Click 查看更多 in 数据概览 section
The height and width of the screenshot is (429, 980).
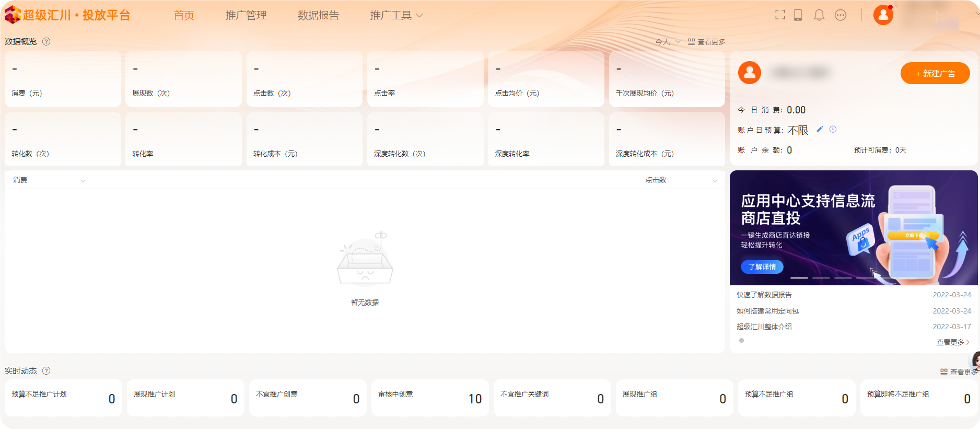(711, 42)
